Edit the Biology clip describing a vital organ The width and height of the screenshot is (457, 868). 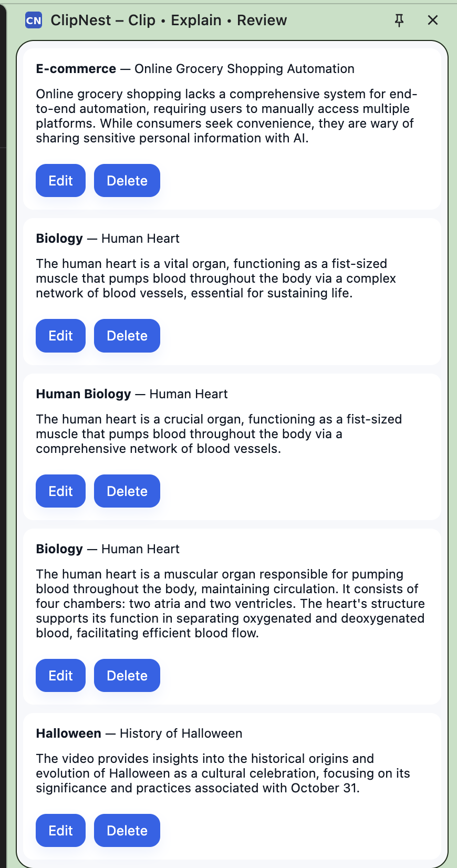point(60,336)
